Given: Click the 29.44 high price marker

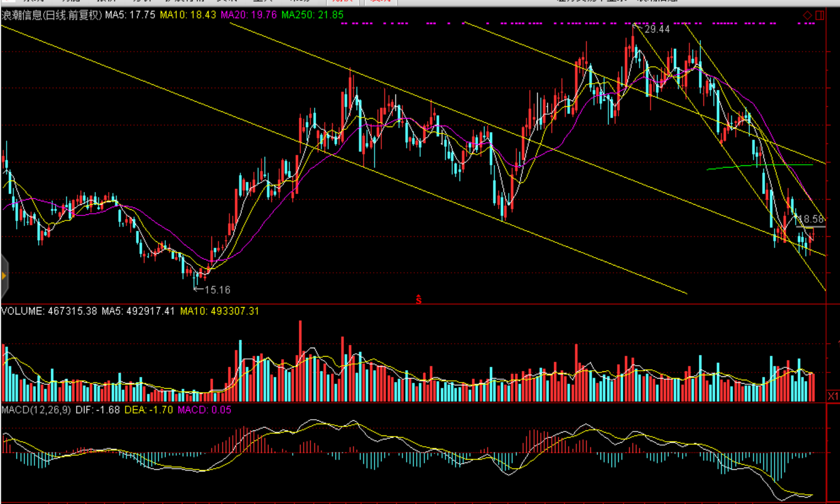Looking at the screenshot, I should (x=657, y=29).
